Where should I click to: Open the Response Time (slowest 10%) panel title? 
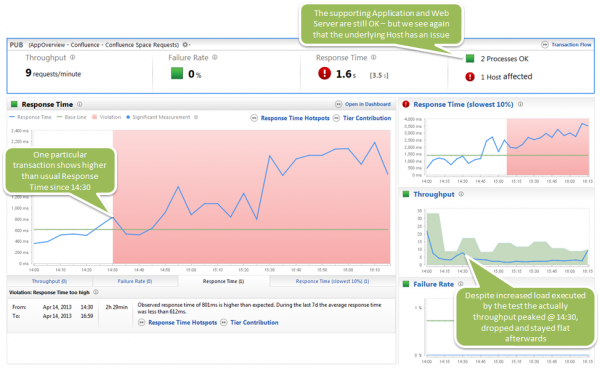463,104
